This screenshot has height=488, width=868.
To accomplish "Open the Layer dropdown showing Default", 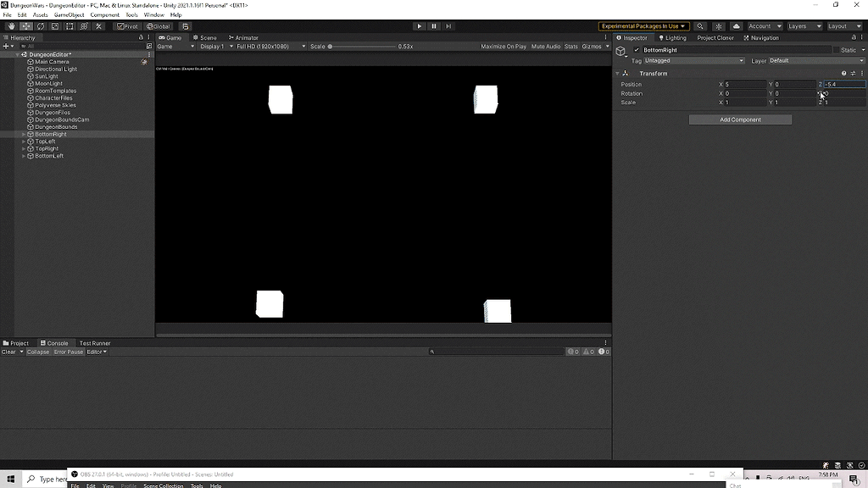I will (x=816, y=60).
